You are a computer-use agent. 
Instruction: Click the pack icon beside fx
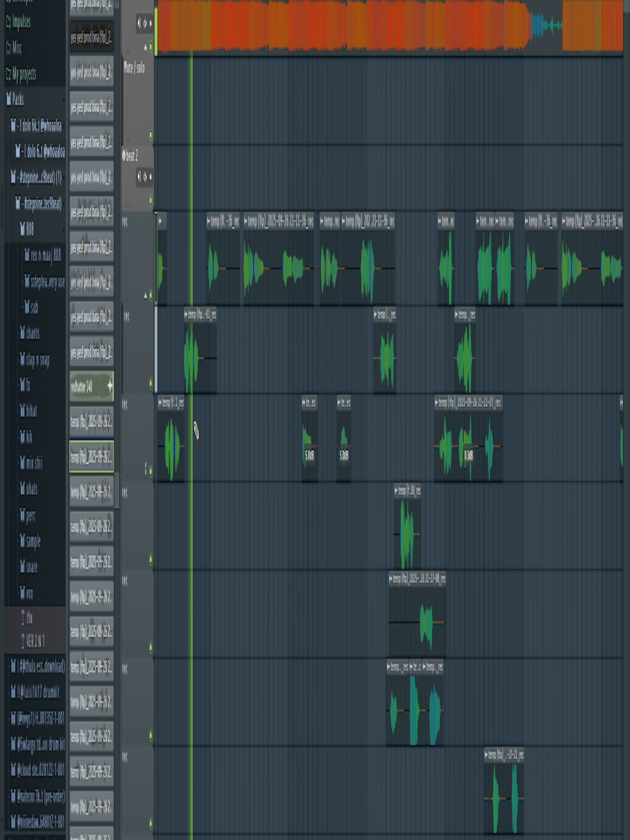(x=22, y=385)
